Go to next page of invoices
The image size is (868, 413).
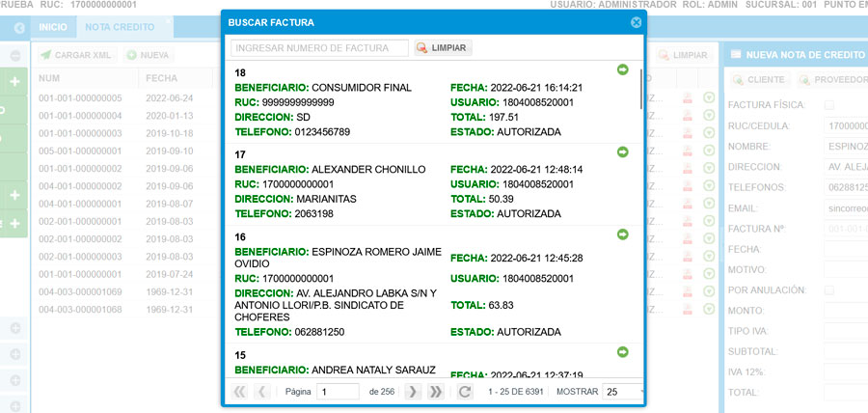tap(412, 392)
